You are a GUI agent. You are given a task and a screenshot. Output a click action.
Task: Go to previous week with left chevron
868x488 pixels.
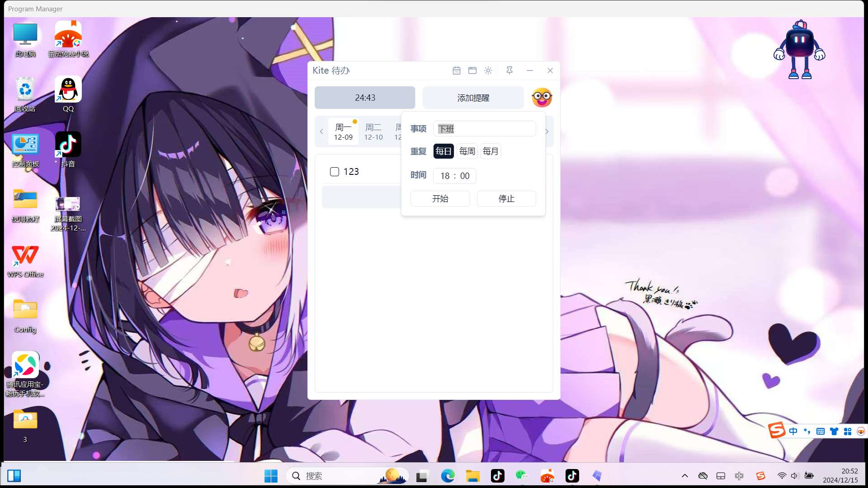click(321, 131)
